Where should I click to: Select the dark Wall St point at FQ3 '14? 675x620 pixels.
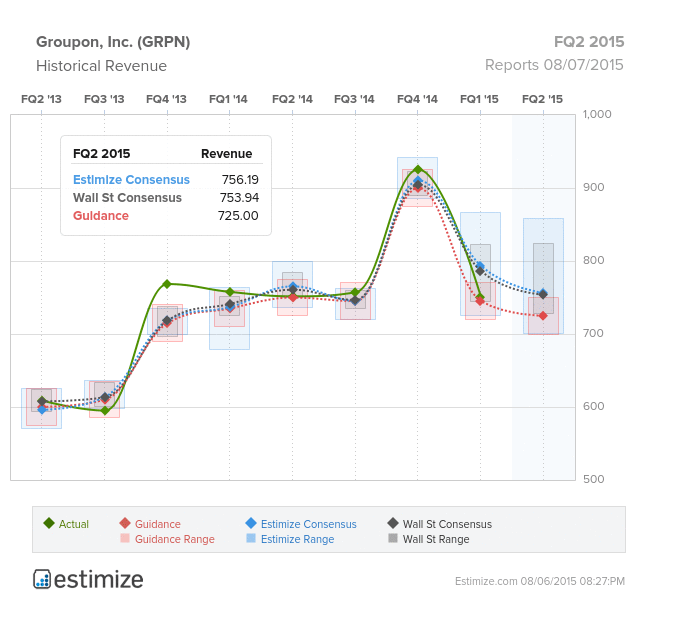[355, 300]
